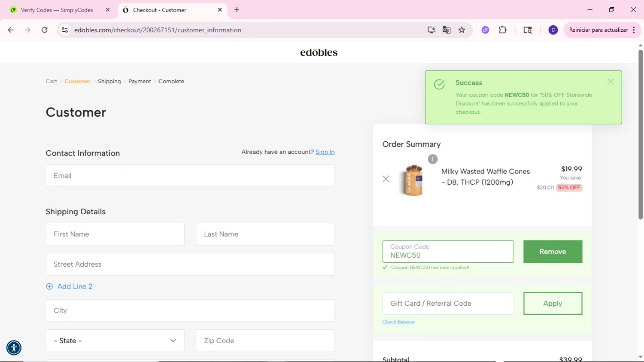
Task: Click the quantity badge 1 on product
Action: click(432, 159)
